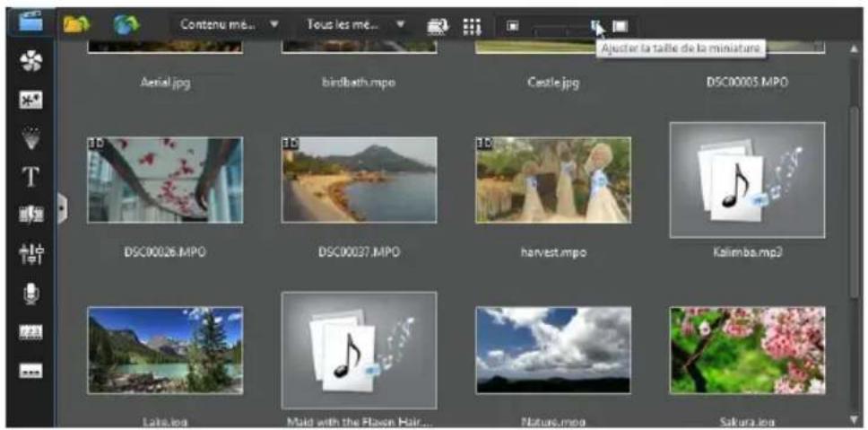Open the Particle Room icon

(30, 139)
